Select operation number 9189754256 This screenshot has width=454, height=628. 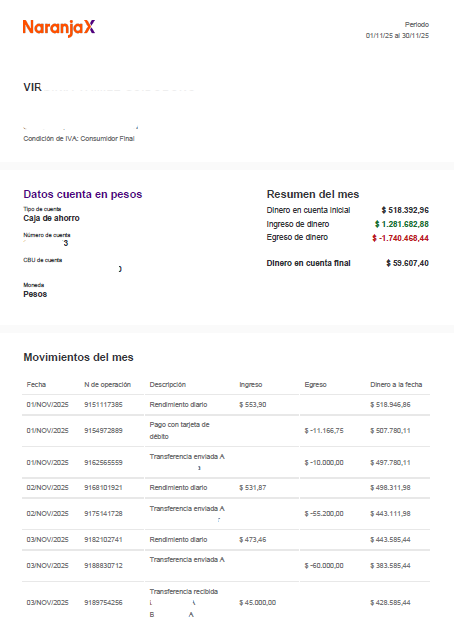pyautogui.click(x=103, y=603)
